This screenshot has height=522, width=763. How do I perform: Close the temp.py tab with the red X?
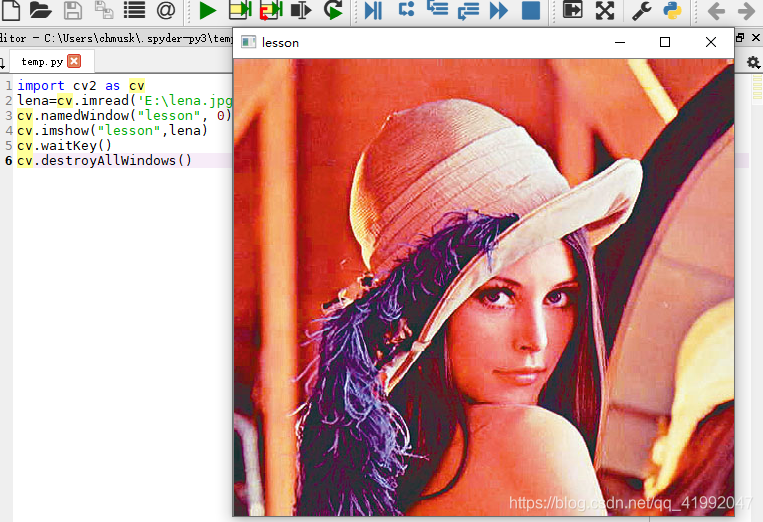tap(74, 61)
